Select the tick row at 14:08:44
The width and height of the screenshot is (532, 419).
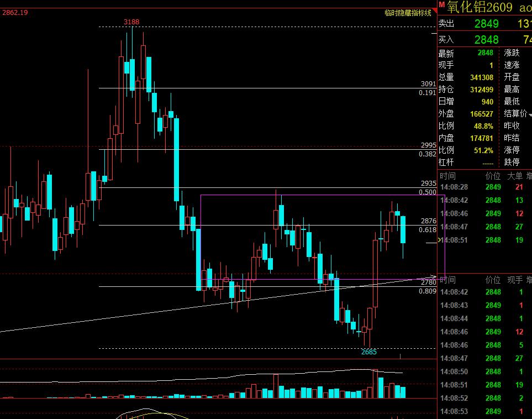pyautogui.click(x=484, y=318)
